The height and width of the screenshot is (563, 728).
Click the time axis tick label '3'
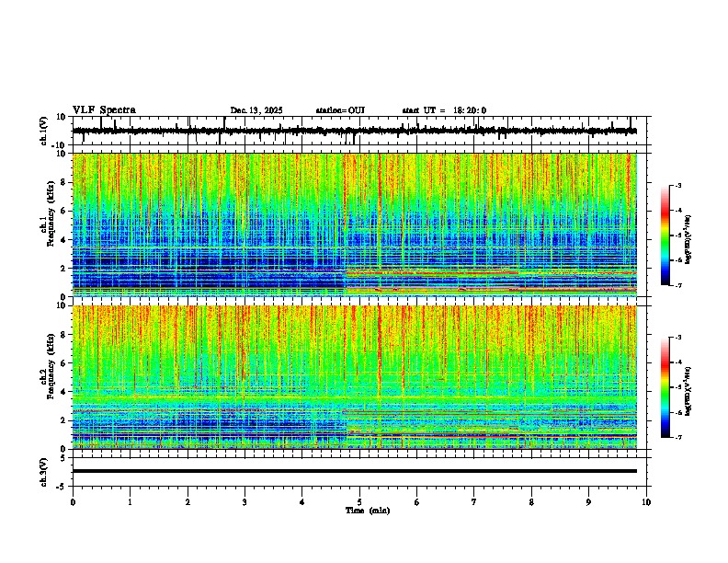click(x=245, y=502)
